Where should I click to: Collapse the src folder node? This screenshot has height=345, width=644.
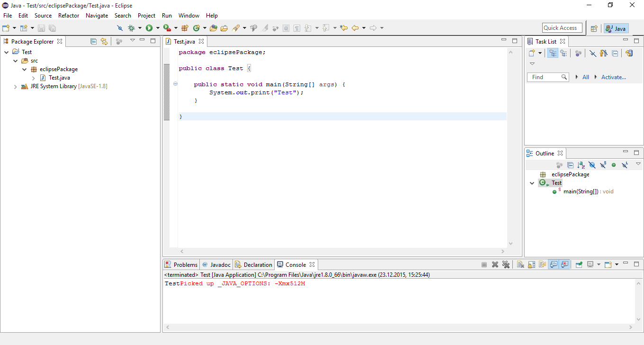click(16, 61)
